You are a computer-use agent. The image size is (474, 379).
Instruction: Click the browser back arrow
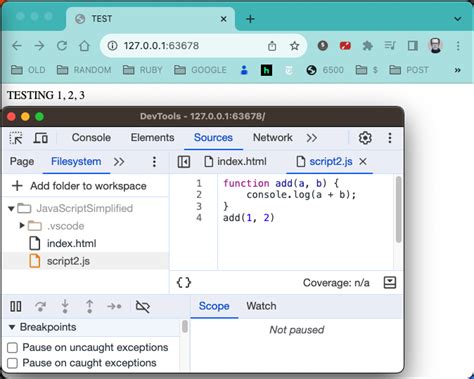click(x=17, y=46)
